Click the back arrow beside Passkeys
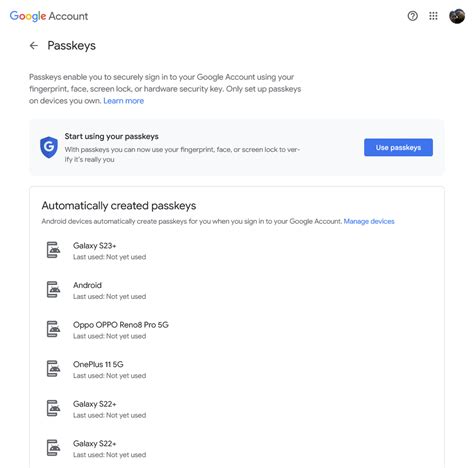This screenshot has width=474, height=468. point(34,46)
